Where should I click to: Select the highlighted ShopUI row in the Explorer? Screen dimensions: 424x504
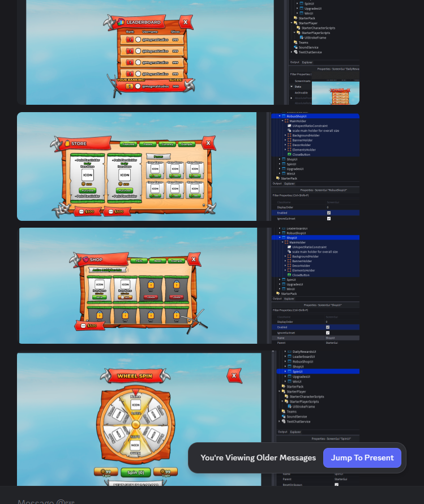tap(315, 237)
